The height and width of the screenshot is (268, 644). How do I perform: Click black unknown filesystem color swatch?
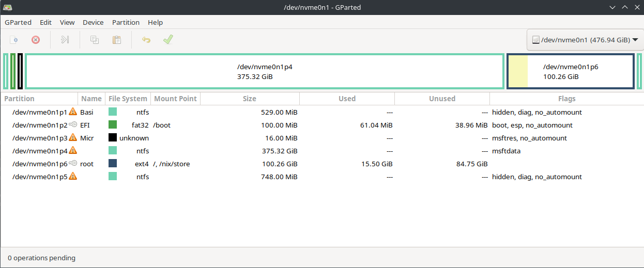pyautogui.click(x=113, y=137)
